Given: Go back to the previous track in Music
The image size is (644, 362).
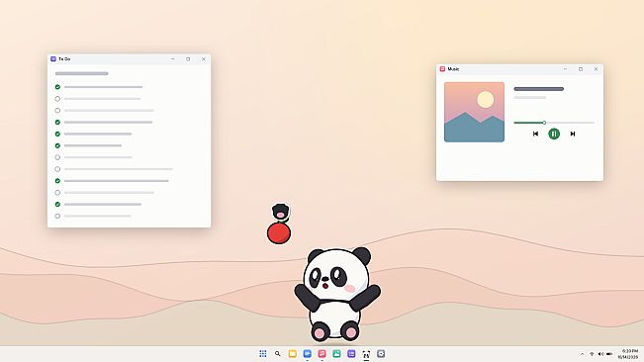Looking at the screenshot, I should [535, 134].
